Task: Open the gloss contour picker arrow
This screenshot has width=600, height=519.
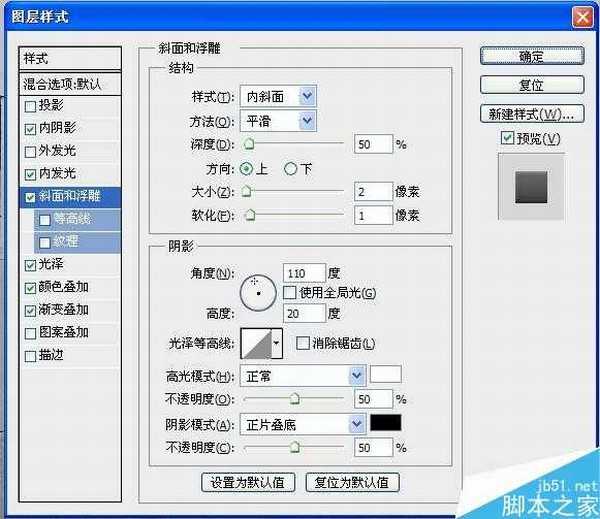Action: coord(276,344)
